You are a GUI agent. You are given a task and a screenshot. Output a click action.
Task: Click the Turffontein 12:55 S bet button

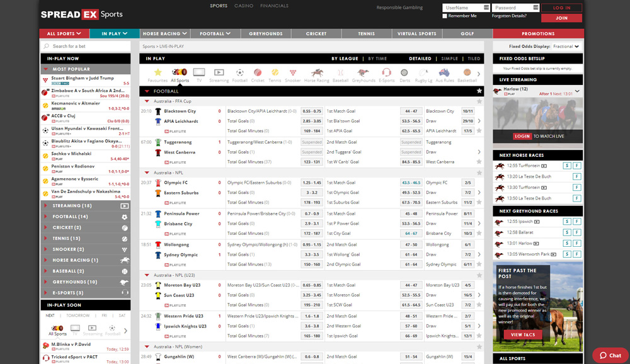(x=567, y=166)
